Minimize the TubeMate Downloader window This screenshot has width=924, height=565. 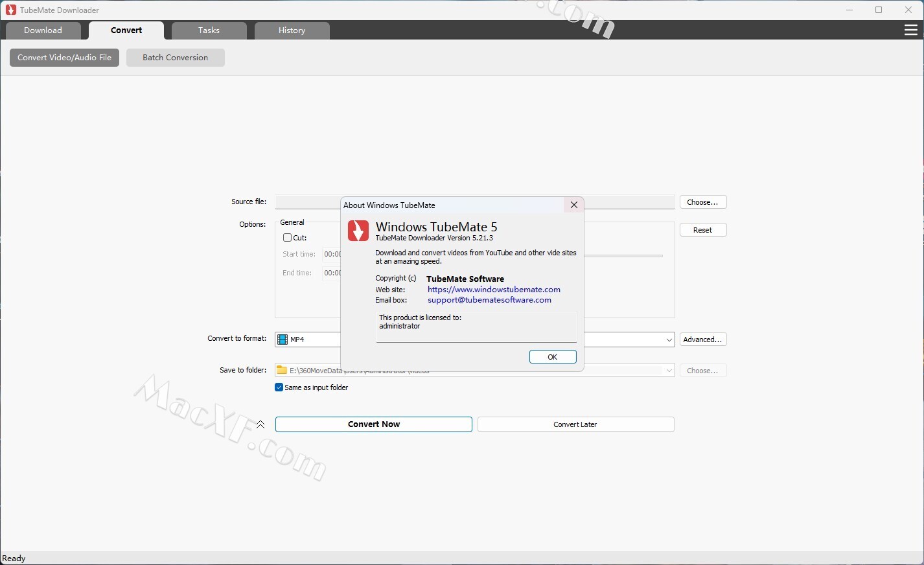[x=849, y=10]
